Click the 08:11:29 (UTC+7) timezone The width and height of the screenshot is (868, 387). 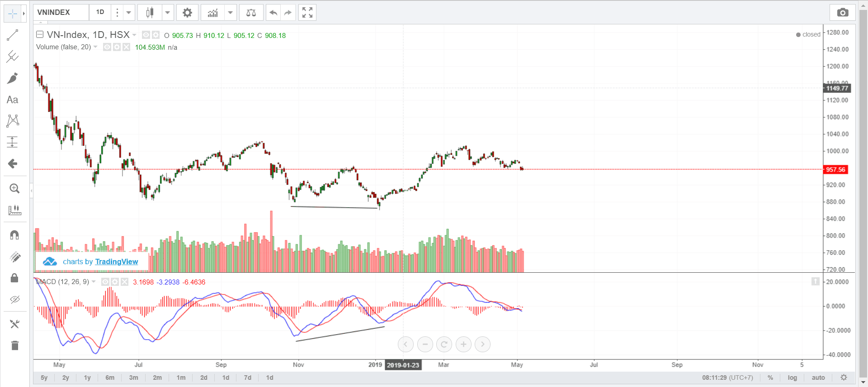point(727,378)
